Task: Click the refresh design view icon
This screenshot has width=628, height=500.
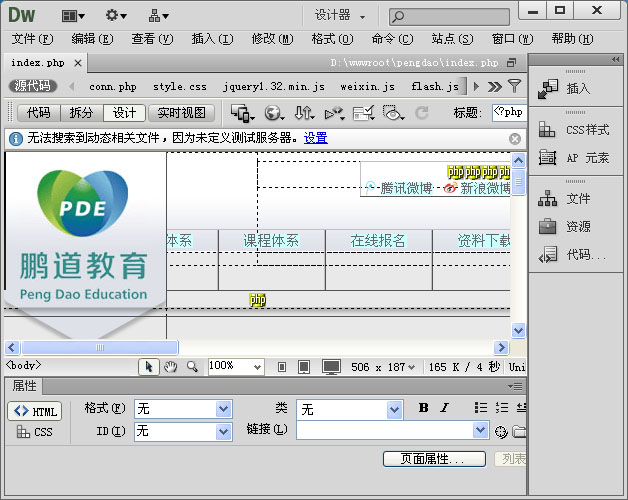Action: [x=421, y=113]
